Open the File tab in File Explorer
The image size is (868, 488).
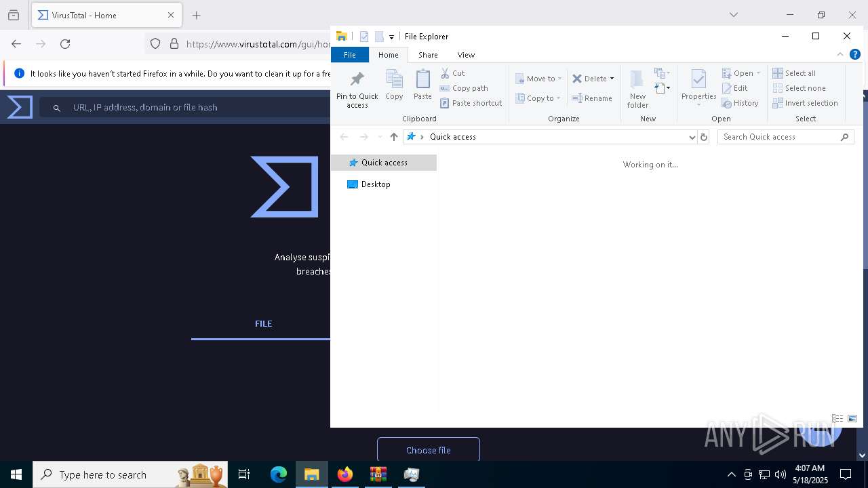coord(350,55)
